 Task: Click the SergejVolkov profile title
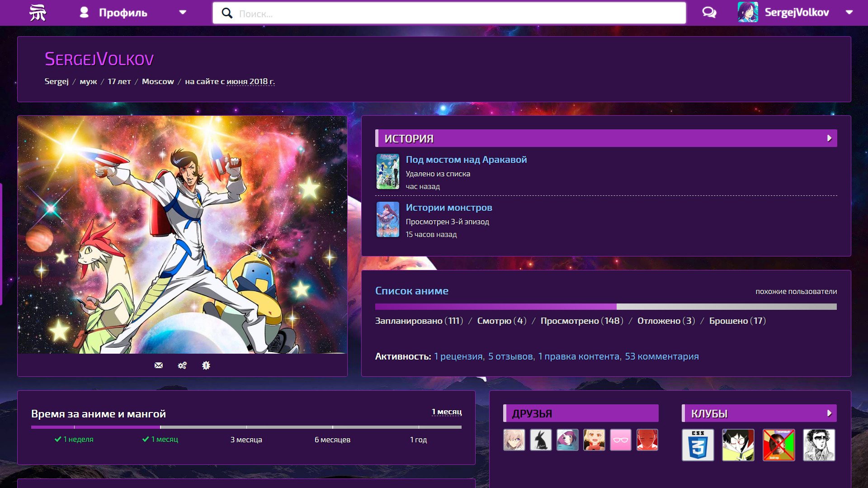pos(99,59)
